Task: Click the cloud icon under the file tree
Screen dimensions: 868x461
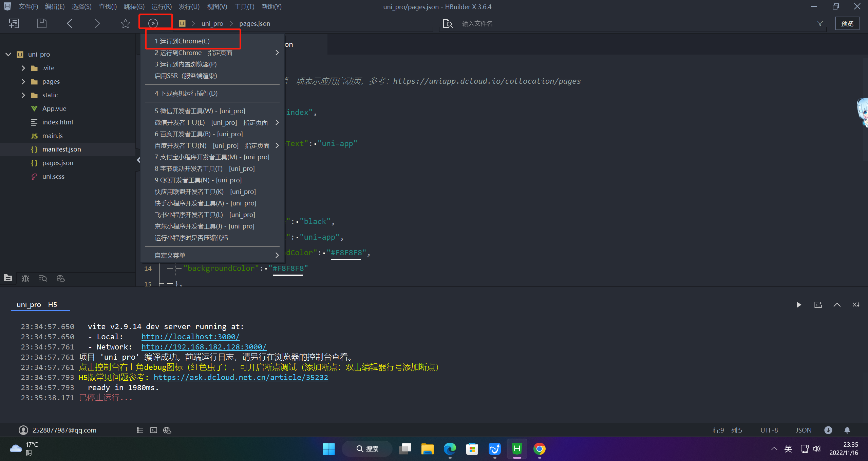Action: point(61,278)
